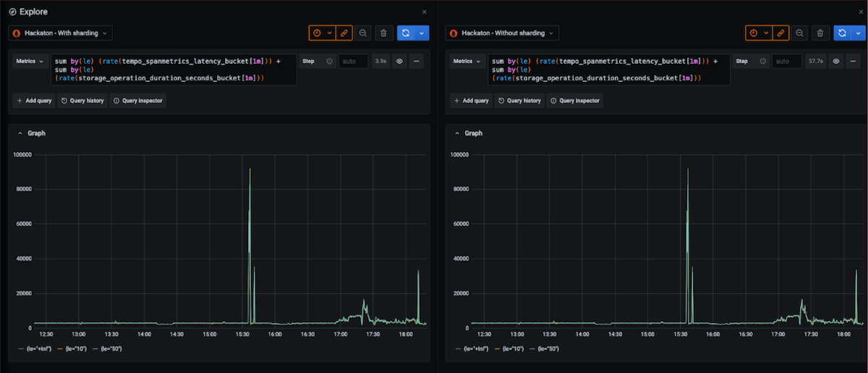The height and width of the screenshot is (373, 868).
Task: Expand Metrics browser dropdown in left pane
Action: pyautogui.click(x=31, y=62)
